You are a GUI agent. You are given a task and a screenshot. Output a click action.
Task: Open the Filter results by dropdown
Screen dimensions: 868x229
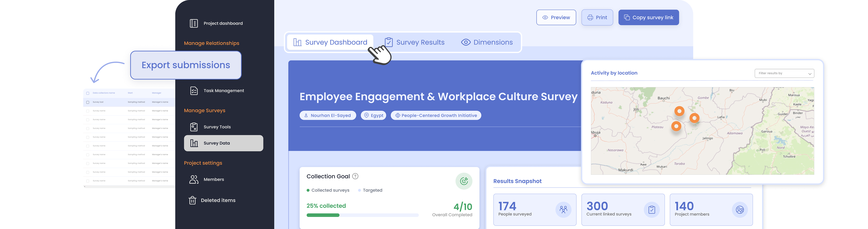pos(784,73)
